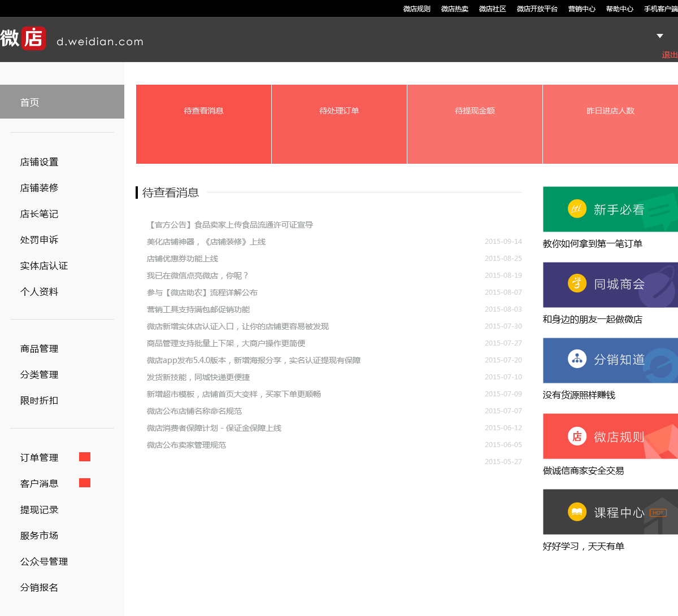Open 新增超市模板 notice
The image size is (678, 616).
pos(234,394)
